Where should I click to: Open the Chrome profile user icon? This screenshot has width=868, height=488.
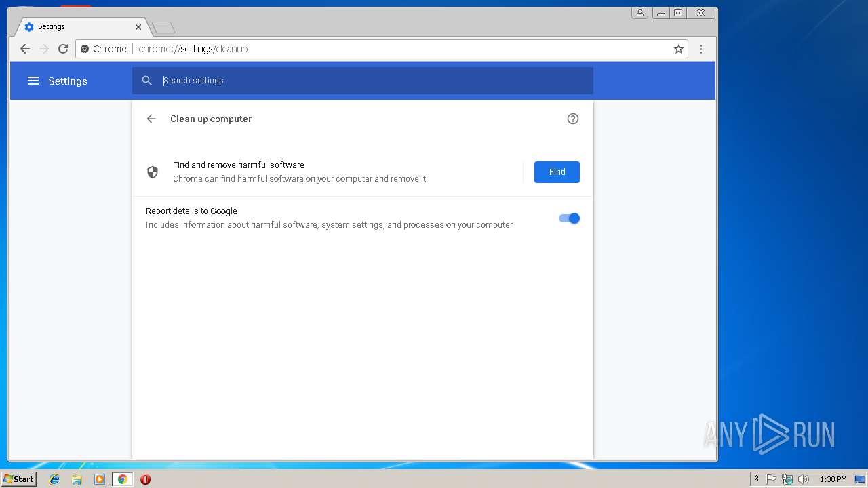pos(639,12)
